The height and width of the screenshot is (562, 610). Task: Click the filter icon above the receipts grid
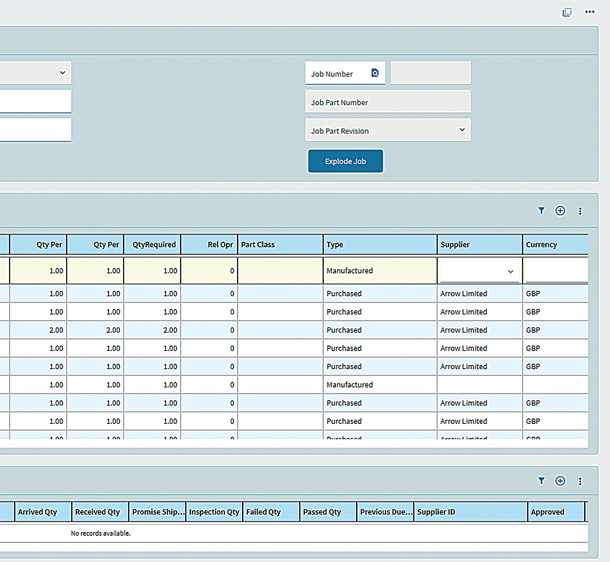(x=541, y=481)
